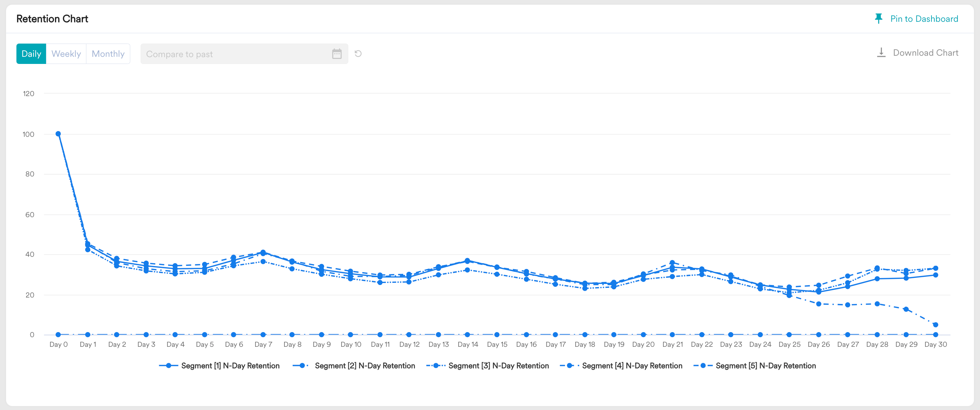Toggle Segment [2] N-Day Retention legend entry
The image size is (980, 410).
tap(354, 365)
